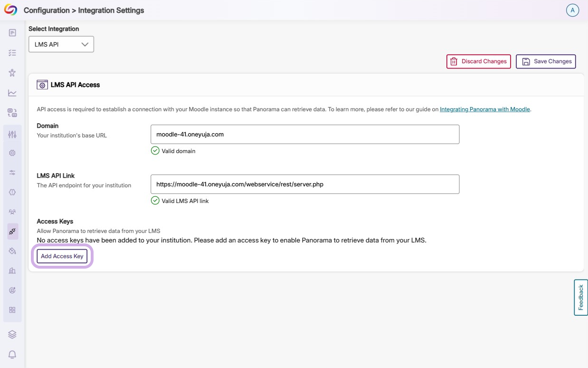Screen dimensions: 588x368
Task: Select the integration plug sidebar icon
Action: click(x=12, y=232)
